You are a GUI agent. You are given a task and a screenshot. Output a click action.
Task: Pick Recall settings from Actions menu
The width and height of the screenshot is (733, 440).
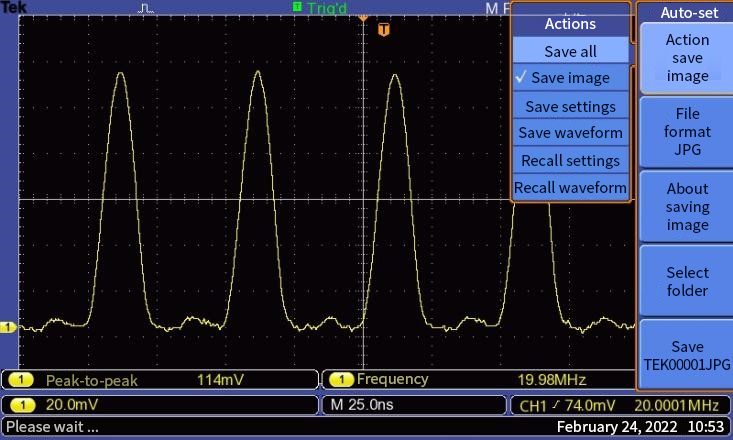click(570, 160)
